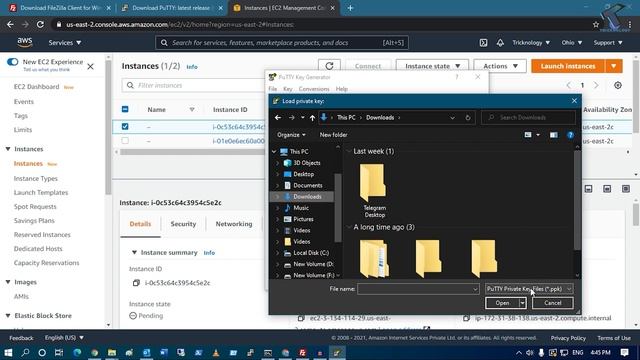Select Downloads in navigation tree
This screenshot has height=360, width=640.
coord(307,197)
